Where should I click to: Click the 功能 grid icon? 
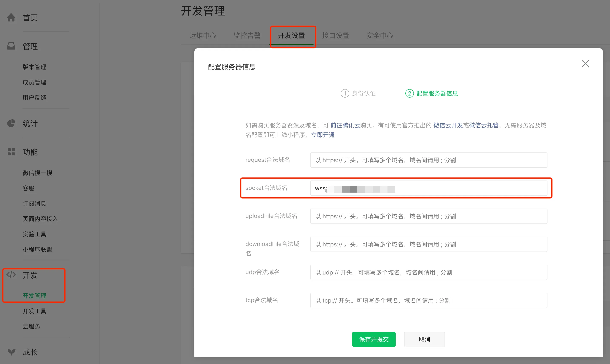point(11,152)
